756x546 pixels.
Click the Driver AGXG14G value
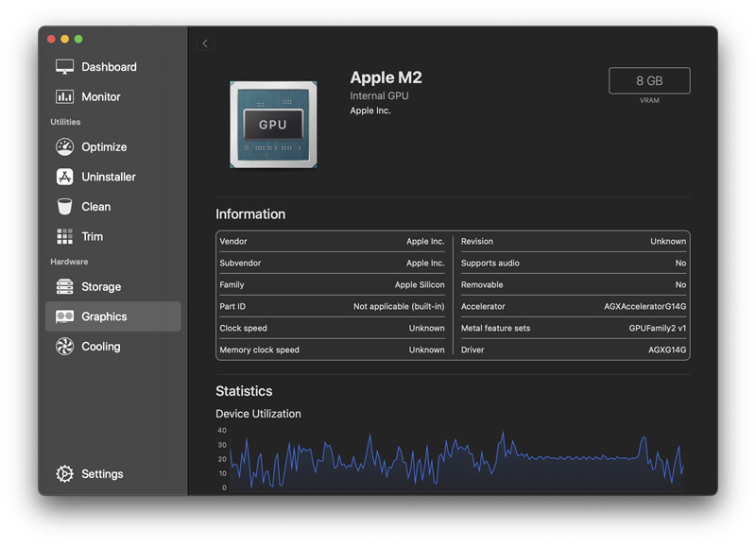point(667,350)
